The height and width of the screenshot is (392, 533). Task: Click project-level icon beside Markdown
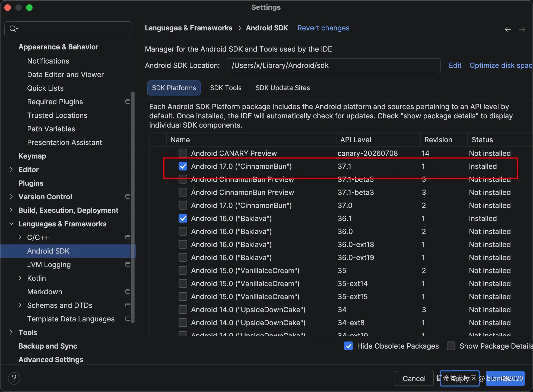[x=128, y=292]
